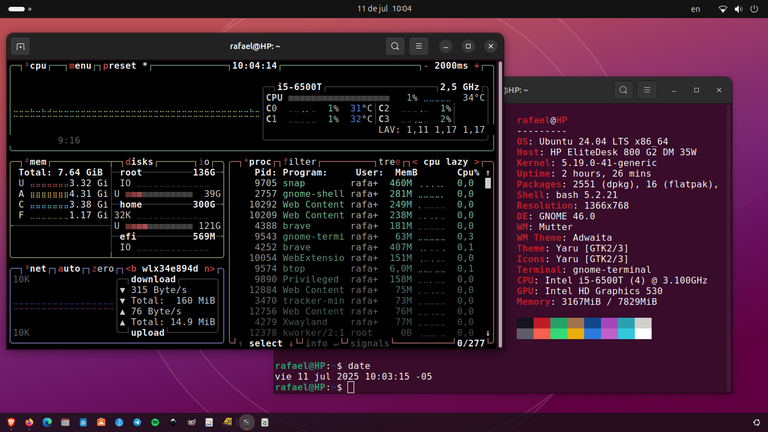Select the 'gnome-shell' process row
The height and width of the screenshot is (432, 768).
click(x=361, y=194)
